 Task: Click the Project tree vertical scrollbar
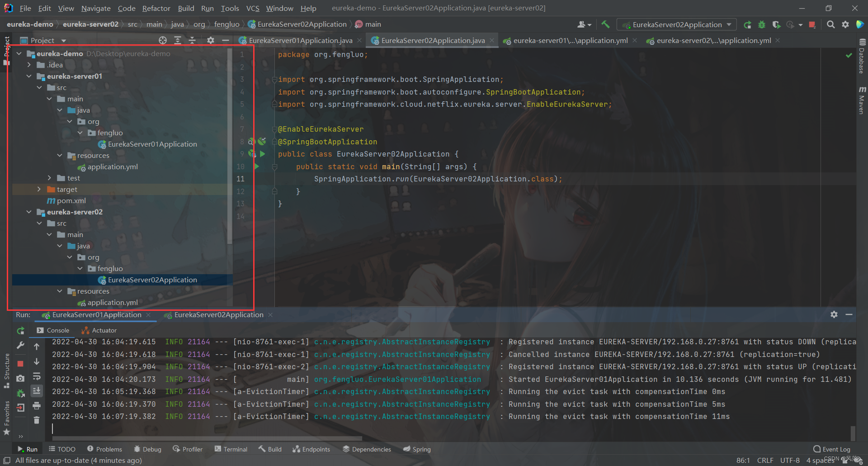230,147
